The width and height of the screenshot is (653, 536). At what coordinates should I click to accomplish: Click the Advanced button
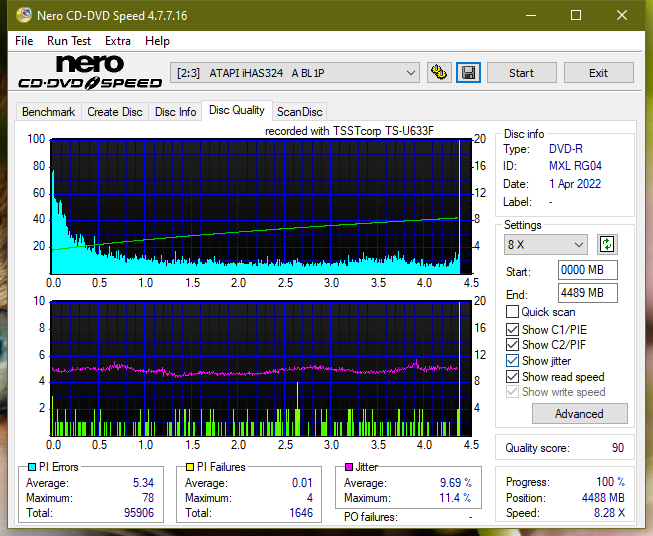click(579, 414)
